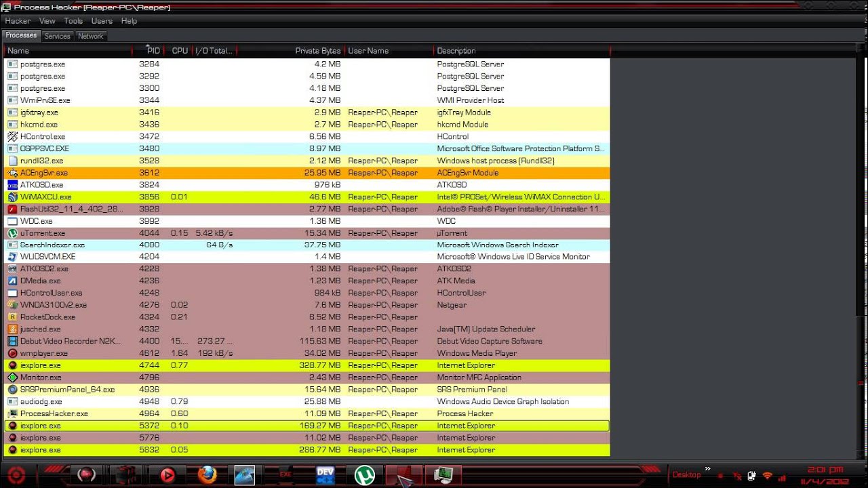Image resolution: width=868 pixels, height=488 pixels.
Task: Sort by Private Bytes column header
Action: coord(291,51)
